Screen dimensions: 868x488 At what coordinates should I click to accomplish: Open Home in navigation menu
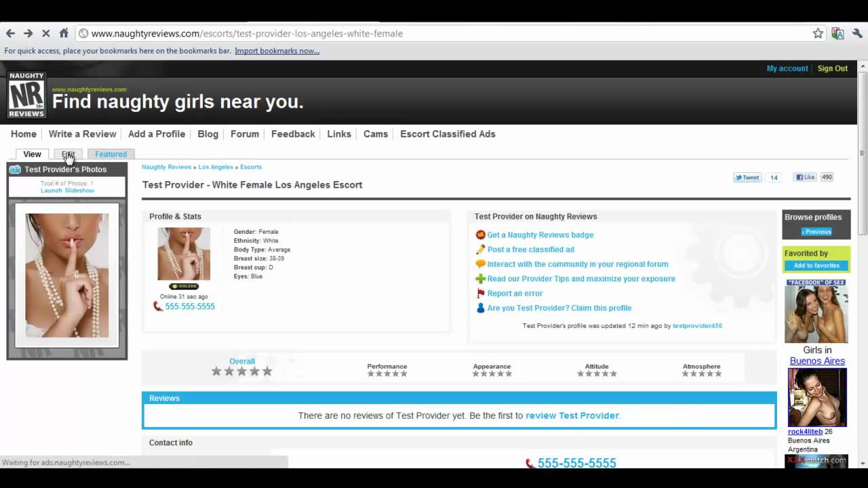click(x=24, y=134)
